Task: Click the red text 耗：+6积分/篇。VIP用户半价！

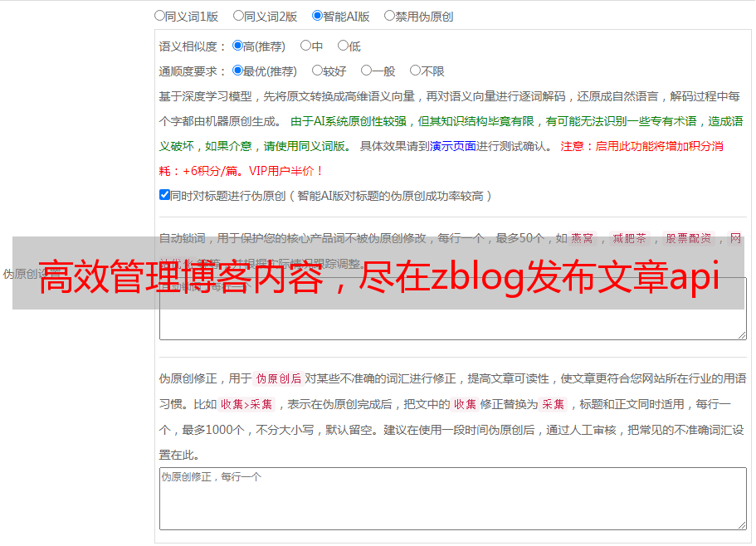Action: click(x=241, y=171)
